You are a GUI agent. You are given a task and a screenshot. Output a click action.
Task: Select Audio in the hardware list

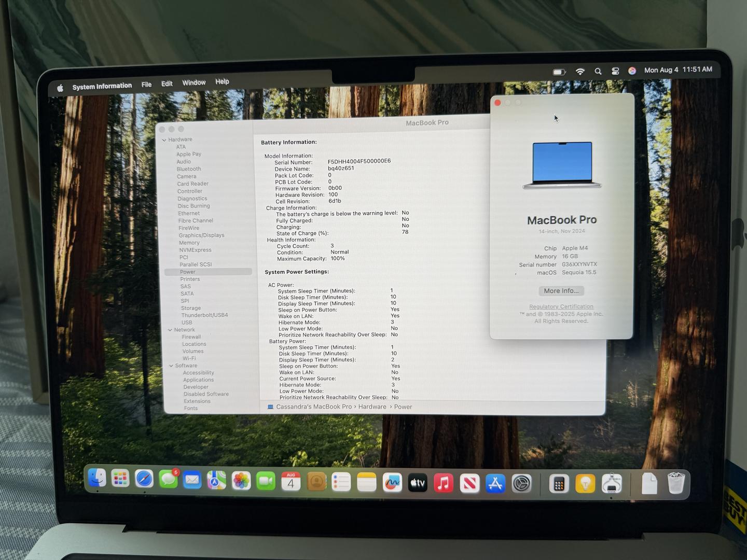tap(184, 162)
